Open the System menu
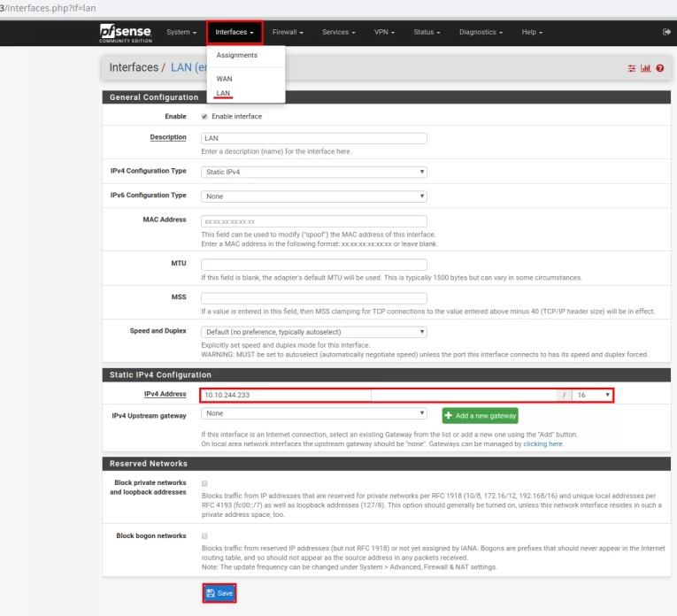This screenshot has width=677, height=616. pyautogui.click(x=181, y=33)
